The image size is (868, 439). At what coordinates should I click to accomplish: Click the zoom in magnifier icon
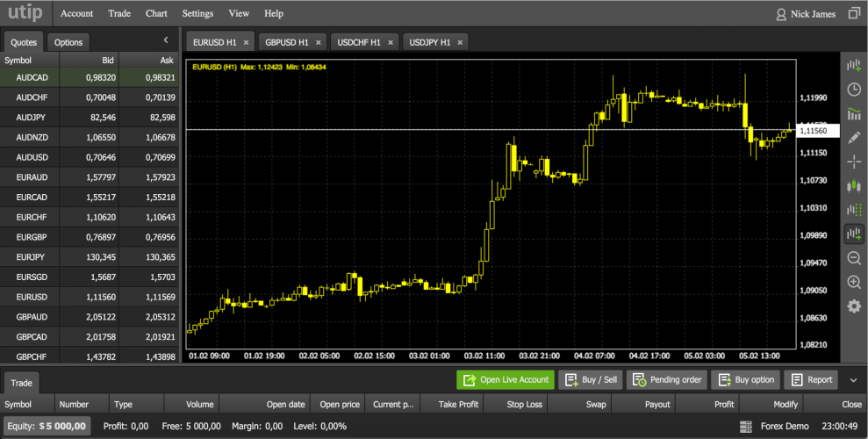853,282
